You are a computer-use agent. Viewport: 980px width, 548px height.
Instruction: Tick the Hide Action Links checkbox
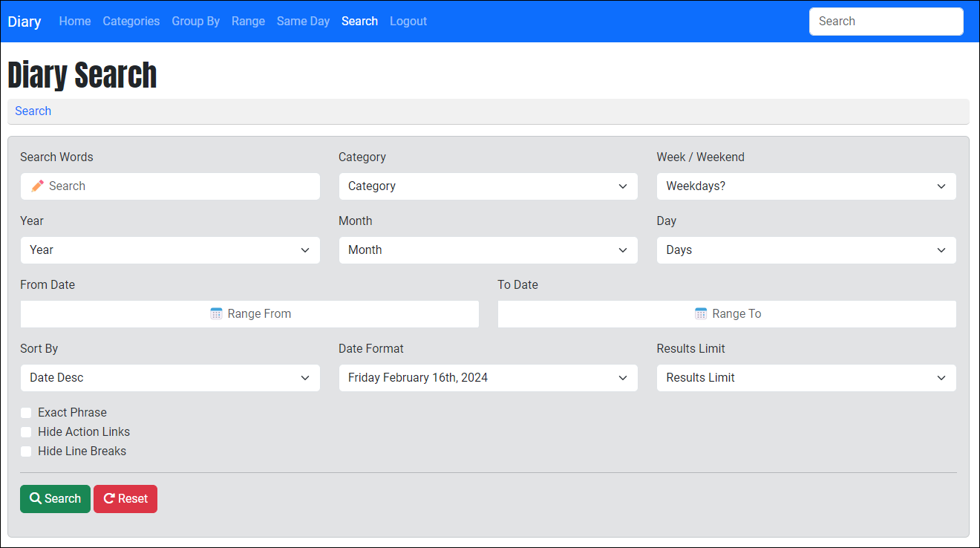click(26, 432)
